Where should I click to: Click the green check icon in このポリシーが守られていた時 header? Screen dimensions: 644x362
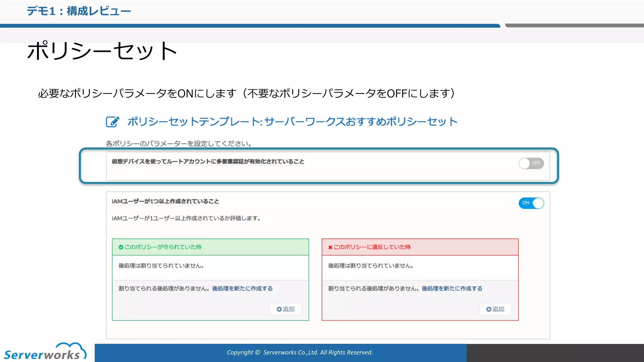coord(121,247)
